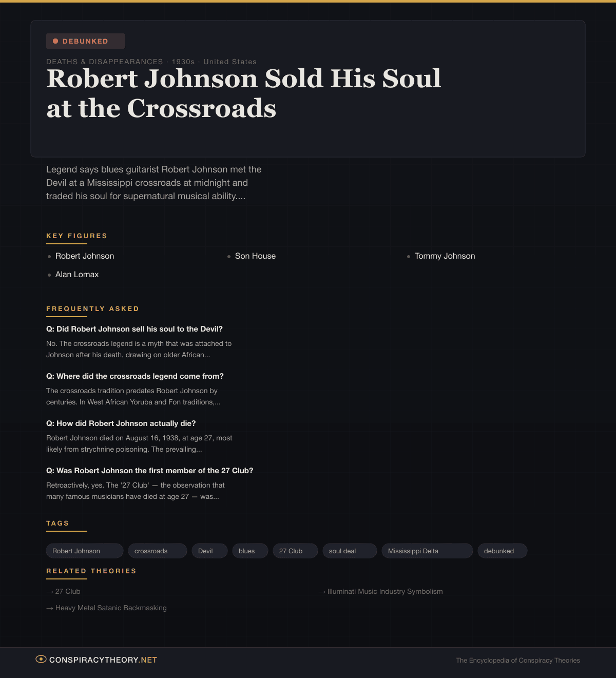Select the crossroads tag
The height and width of the screenshot is (678, 616).
pyautogui.click(x=157, y=551)
